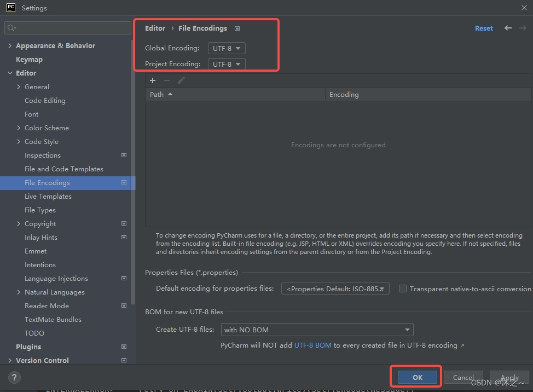
Task: Click the UTF-8 BOM link
Action: (313, 345)
